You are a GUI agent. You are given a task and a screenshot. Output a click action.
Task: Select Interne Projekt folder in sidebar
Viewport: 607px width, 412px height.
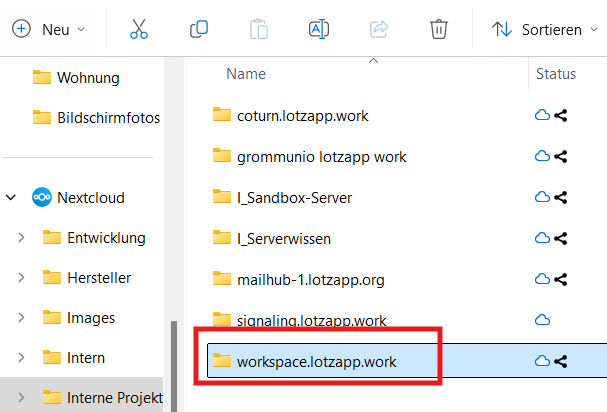coord(114,398)
